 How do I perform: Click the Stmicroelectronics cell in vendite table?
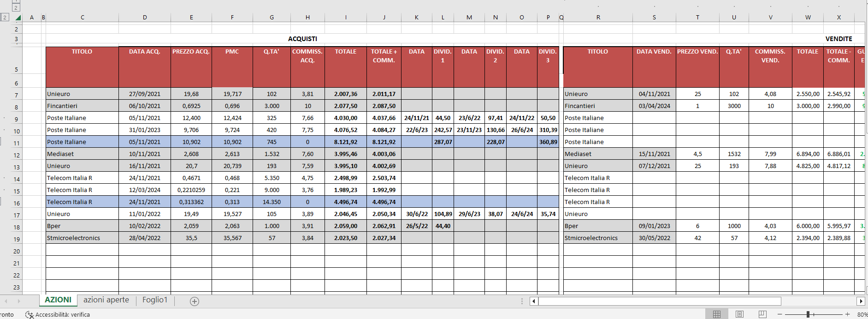598,238
